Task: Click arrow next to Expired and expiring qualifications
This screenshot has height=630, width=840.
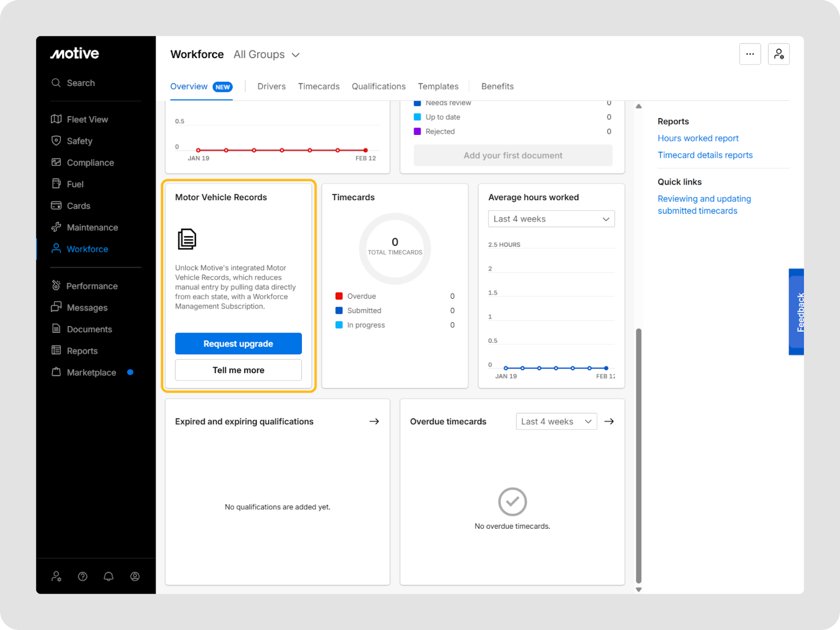Action: click(374, 422)
